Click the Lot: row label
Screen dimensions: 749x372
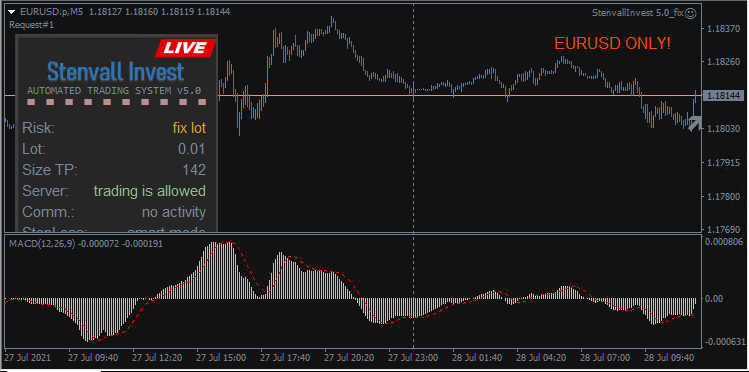click(34, 149)
